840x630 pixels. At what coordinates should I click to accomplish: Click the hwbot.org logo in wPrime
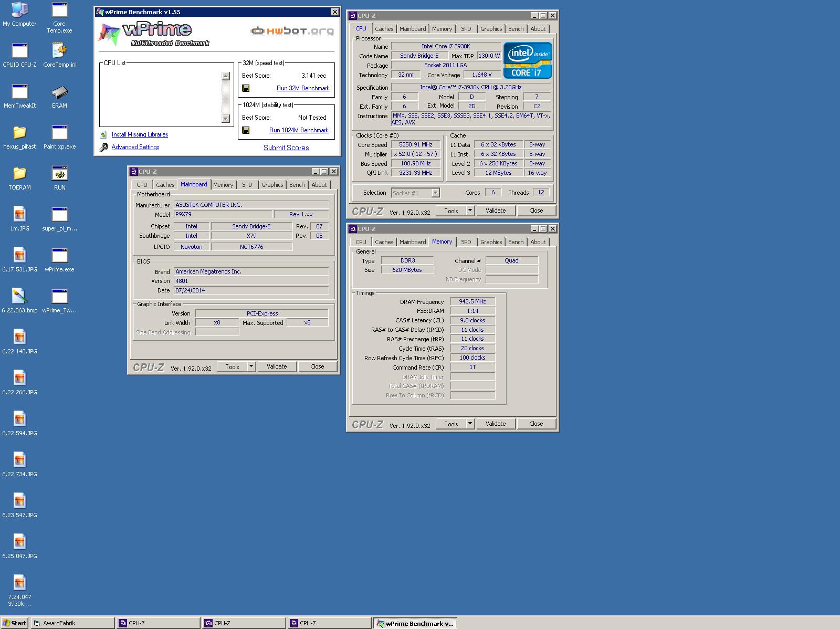(x=292, y=31)
